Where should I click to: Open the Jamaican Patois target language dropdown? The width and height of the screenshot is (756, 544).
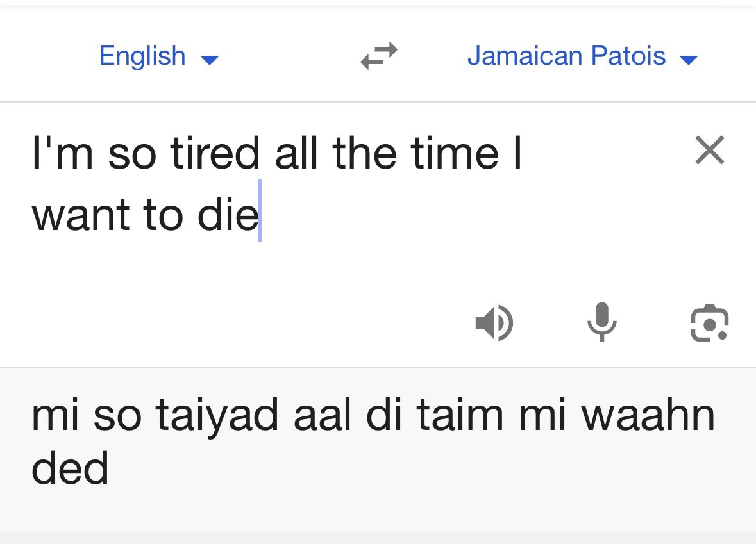click(567, 56)
